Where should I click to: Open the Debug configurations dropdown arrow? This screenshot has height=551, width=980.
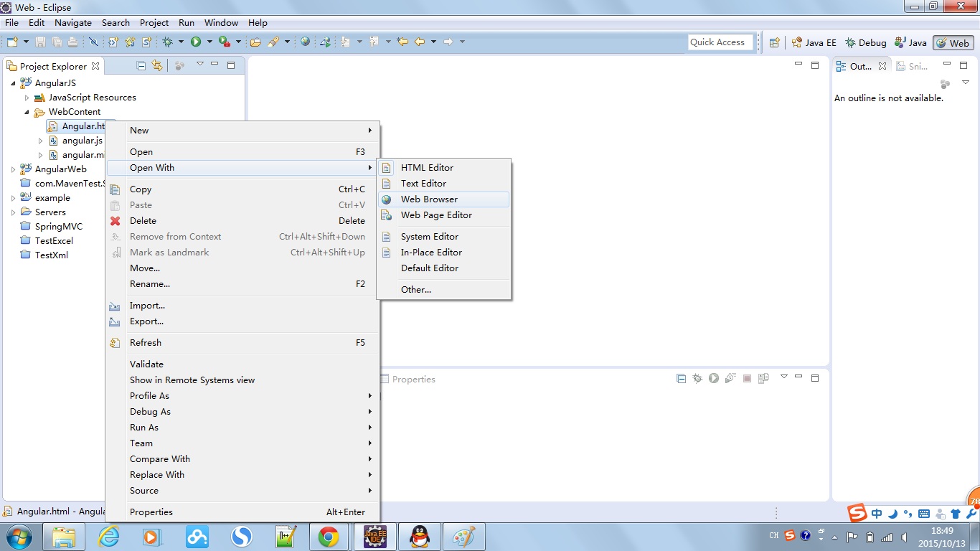[x=181, y=42]
